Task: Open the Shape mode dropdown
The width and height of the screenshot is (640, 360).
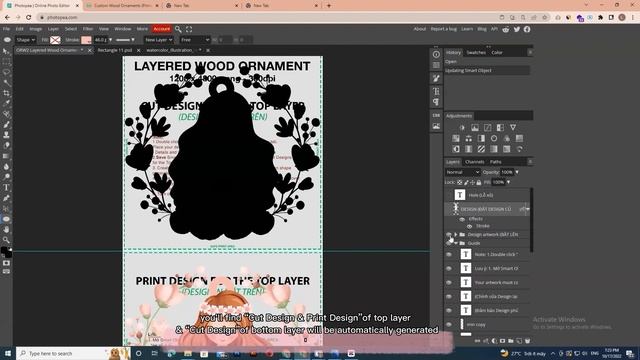Action: (25, 40)
